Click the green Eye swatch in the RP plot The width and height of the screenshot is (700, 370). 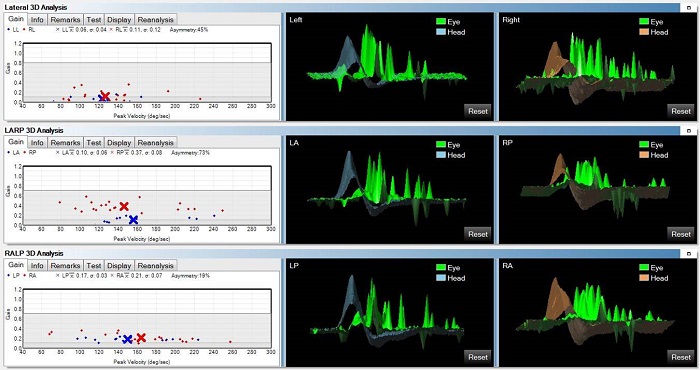pyautogui.click(x=644, y=145)
